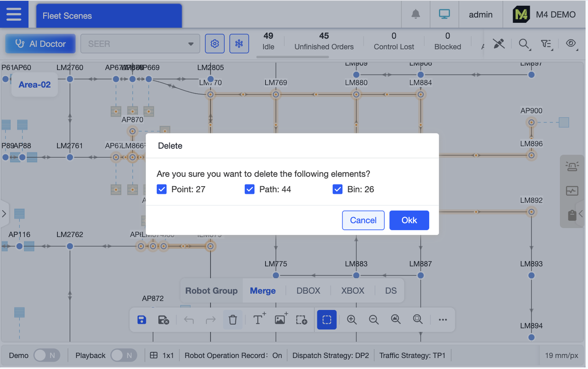This screenshot has width=588, height=369.
Task: Select the add image tool
Action: [x=280, y=319]
